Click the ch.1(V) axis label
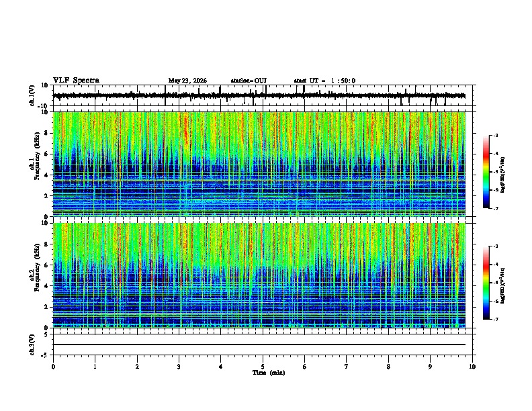This screenshot has height=411, width=532. 32,95
